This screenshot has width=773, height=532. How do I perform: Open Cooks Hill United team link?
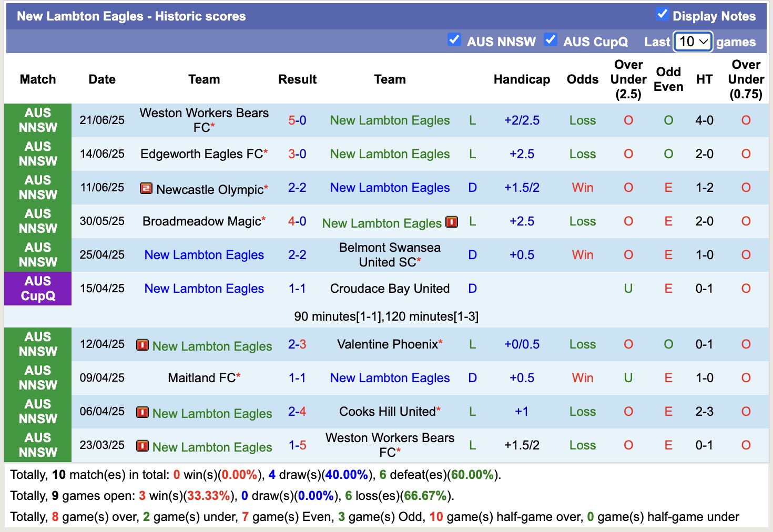pyautogui.click(x=387, y=412)
